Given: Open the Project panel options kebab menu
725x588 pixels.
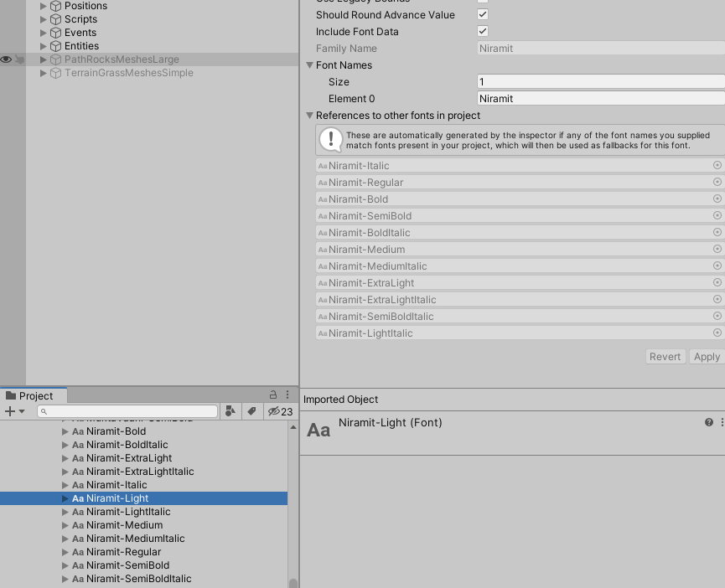Looking at the screenshot, I should point(287,395).
